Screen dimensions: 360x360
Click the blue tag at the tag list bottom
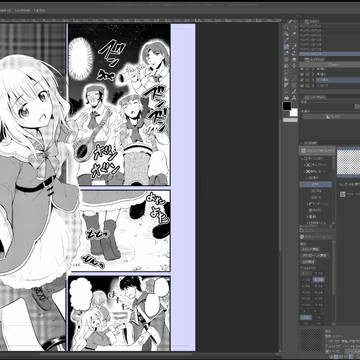pos(306,318)
